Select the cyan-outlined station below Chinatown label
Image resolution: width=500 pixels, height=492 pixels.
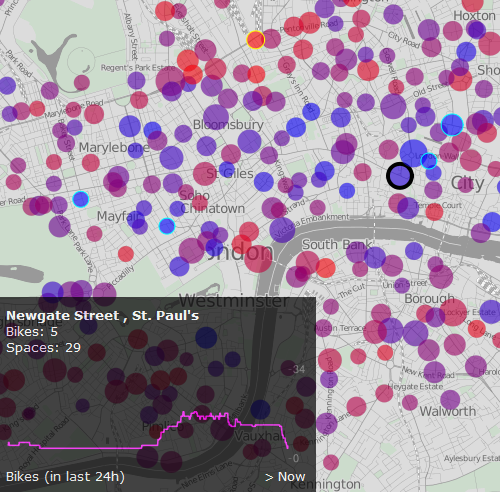[167, 226]
